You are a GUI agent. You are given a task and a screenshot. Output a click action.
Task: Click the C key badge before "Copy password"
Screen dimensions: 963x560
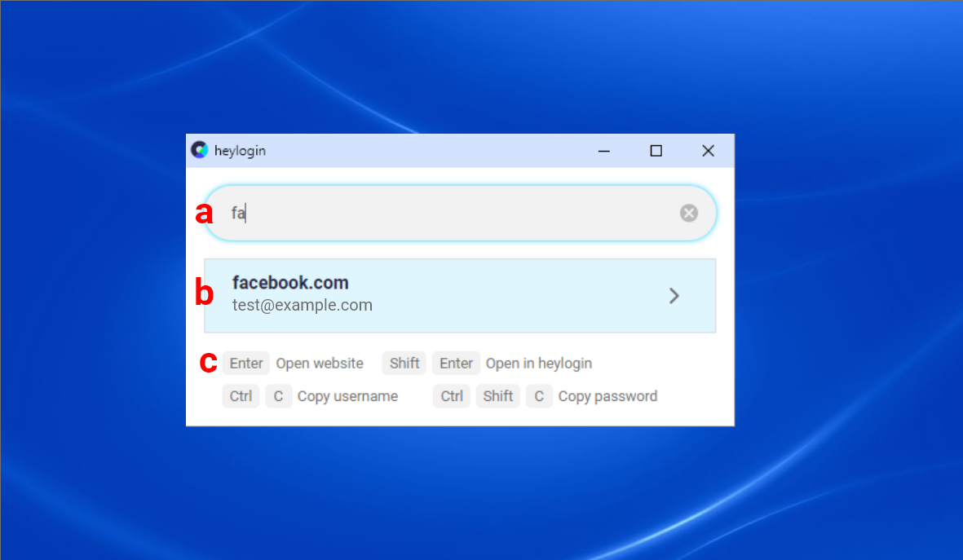click(x=539, y=396)
